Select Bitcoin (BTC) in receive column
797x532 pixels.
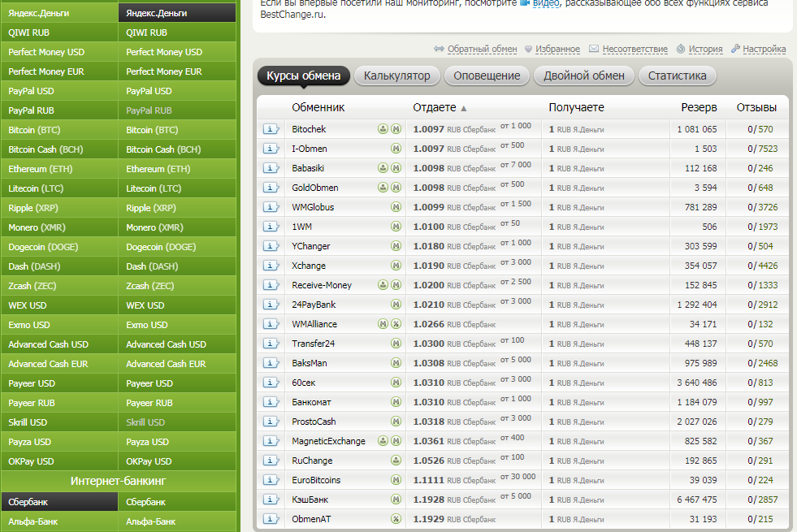177,130
